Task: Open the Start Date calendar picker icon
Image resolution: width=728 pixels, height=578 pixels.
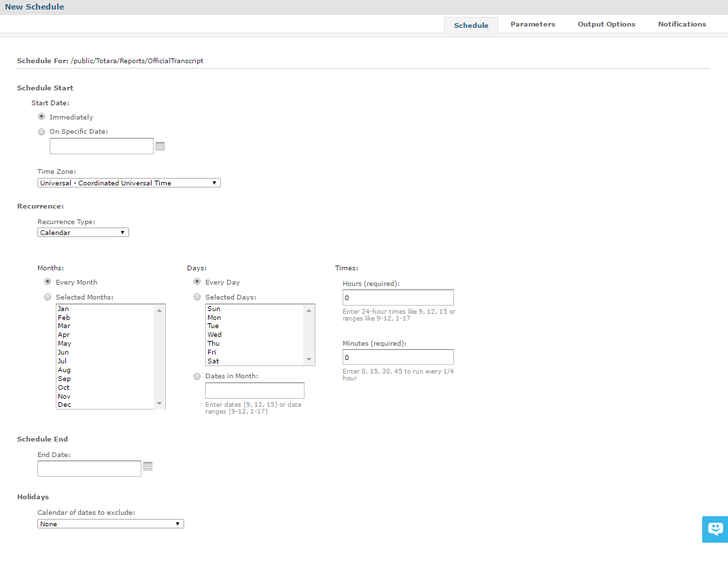Action: pyautogui.click(x=160, y=146)
